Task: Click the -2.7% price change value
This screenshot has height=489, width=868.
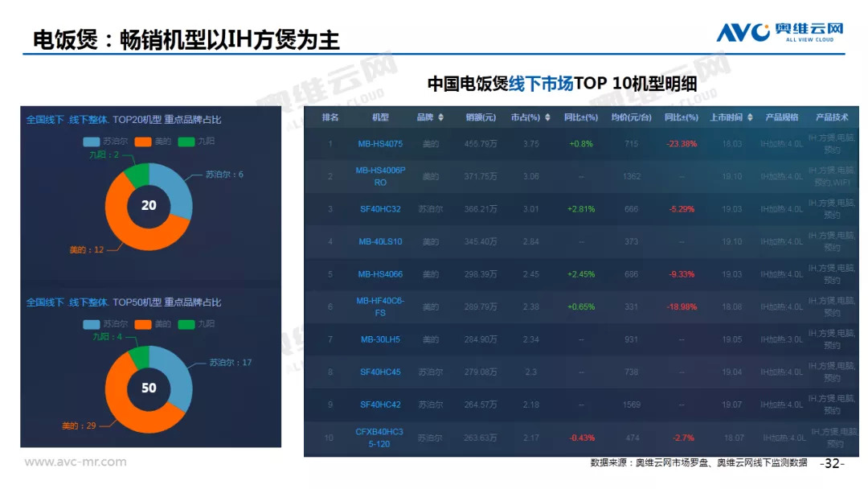Action: point(684,438)
